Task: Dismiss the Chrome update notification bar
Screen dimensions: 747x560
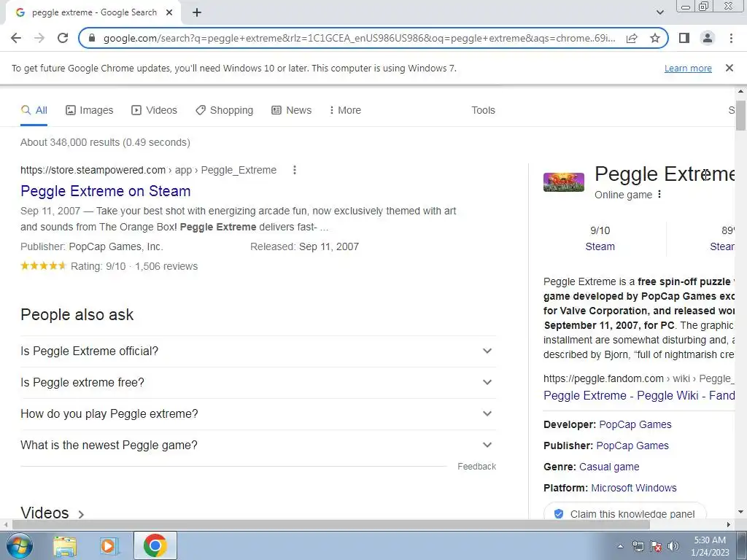Action: (x=729, y=68)
